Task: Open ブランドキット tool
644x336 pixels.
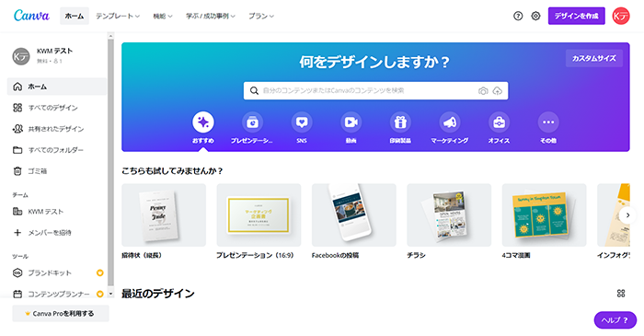Action: click(57, 272)
